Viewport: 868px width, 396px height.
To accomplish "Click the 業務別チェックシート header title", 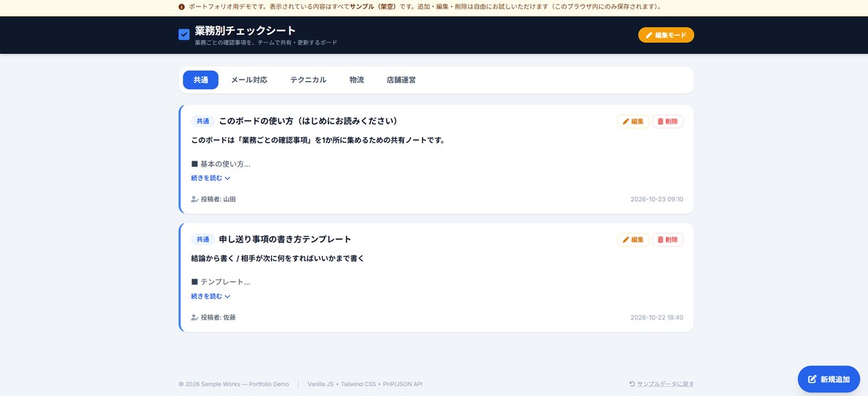I will [245, 31].
